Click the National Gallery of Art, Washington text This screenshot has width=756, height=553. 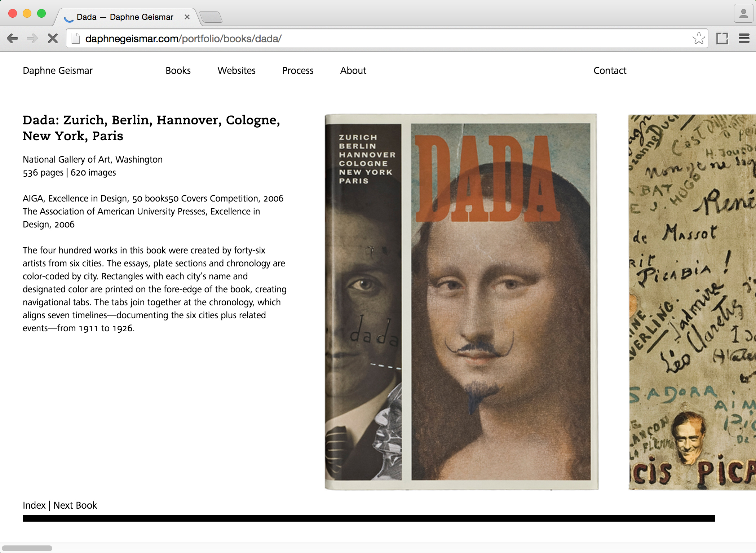pyautogui.click(x=93, y=159)
